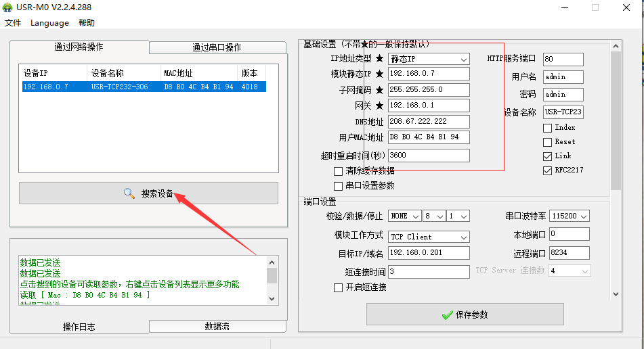Screen dimensions: 644x349
Task: Open the data bits dropdown showing 8
Action: 434,216
